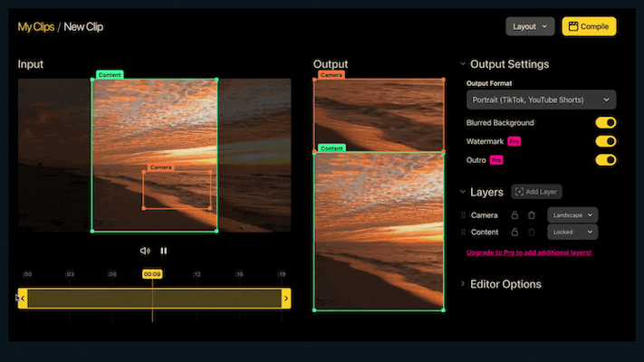The height and width of the screenshot is (362, 644).
Task: Toggle the Outro switch
Action: click(606, 160)
